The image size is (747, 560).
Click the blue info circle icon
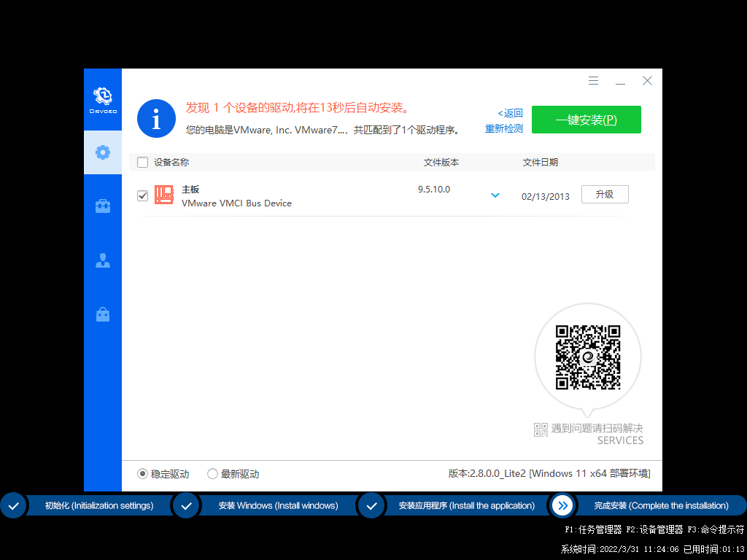pos(156,119)
